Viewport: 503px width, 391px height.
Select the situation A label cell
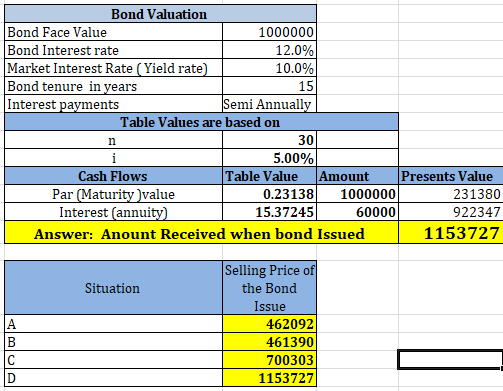click(x=114, y=324)
